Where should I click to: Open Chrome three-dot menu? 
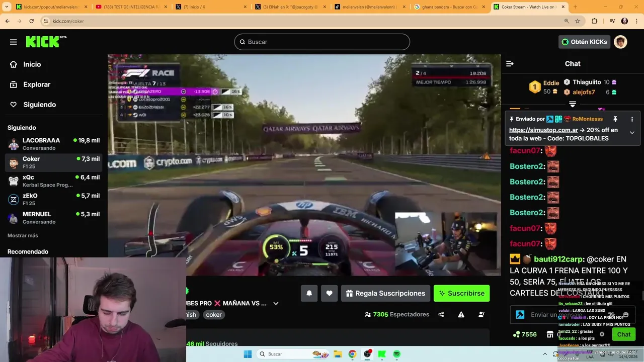[x=636, y=21]
